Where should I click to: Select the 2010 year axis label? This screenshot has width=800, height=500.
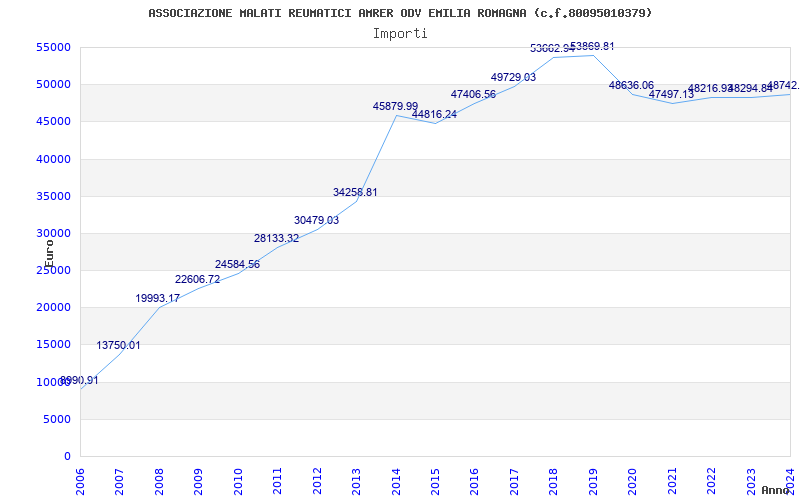coord(237,481)
